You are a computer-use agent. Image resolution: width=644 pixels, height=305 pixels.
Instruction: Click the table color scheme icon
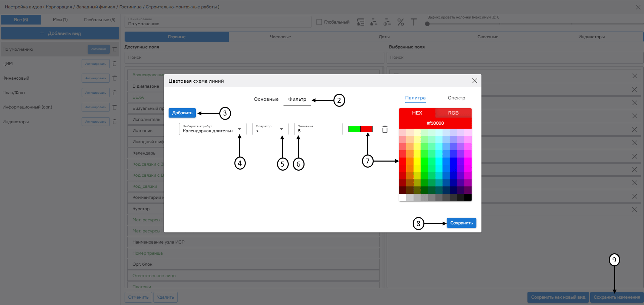pyautogui.click(x=360, y=22)
